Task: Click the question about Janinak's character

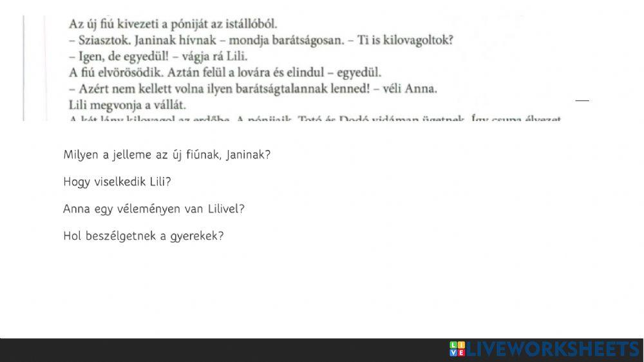Action: tap(167, 155)
